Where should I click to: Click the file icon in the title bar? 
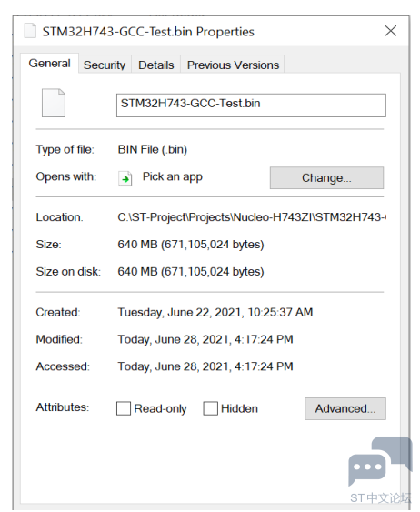pyautogui.click(x=30, y=31)
